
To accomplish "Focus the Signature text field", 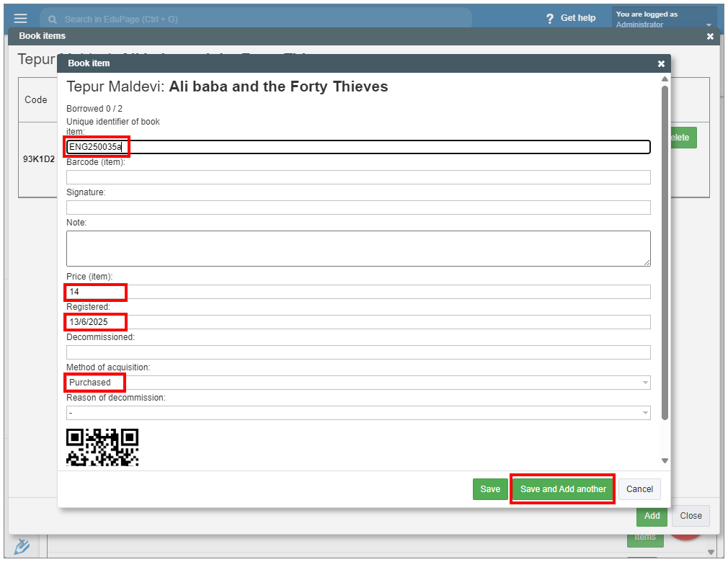I will [358, 208].
